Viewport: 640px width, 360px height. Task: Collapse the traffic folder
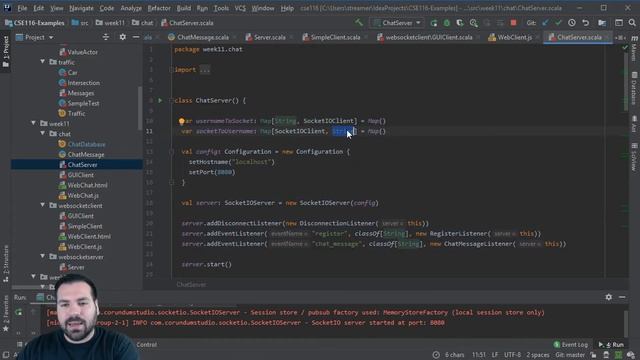(x=43, y=62)
